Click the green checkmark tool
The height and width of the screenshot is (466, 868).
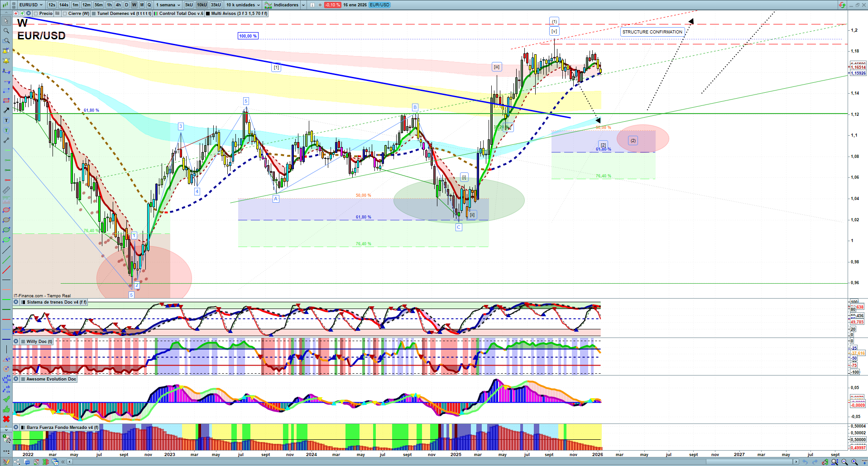(x=6, y=399)
